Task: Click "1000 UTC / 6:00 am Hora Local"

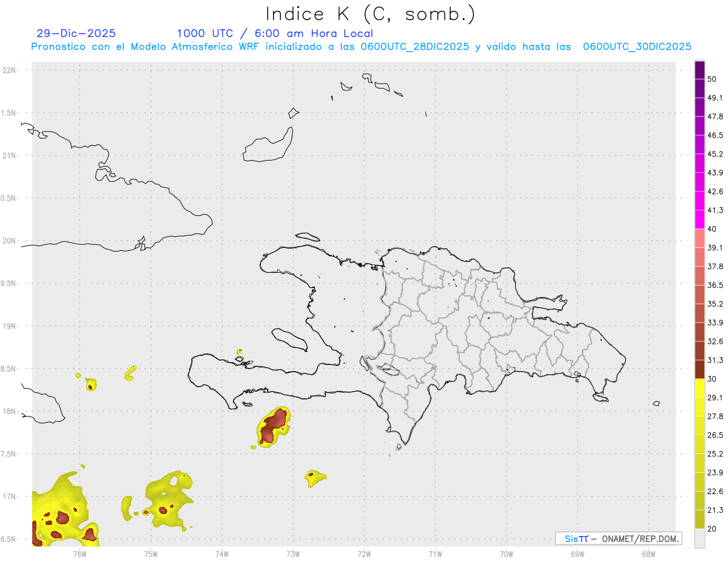Action: [275, 33]
